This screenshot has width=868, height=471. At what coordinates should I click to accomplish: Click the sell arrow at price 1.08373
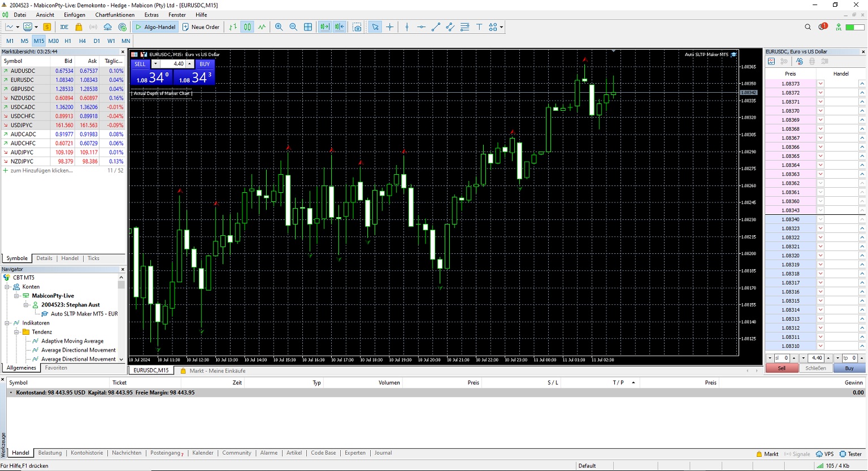pyautogui.click(x=821, y=84)
